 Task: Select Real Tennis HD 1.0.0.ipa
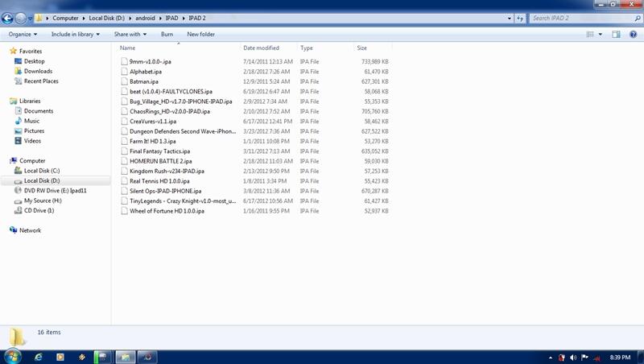pyautogui.click(x=159, y=180)
